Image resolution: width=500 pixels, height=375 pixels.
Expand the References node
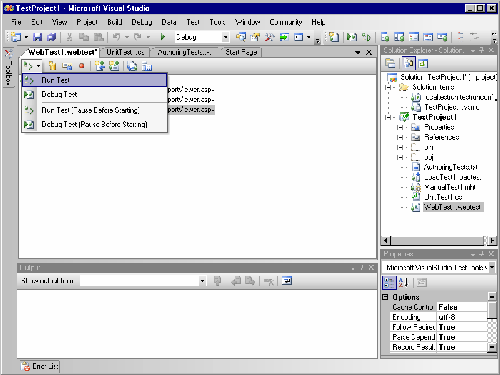pyautogui.click(x=400, y=137)
